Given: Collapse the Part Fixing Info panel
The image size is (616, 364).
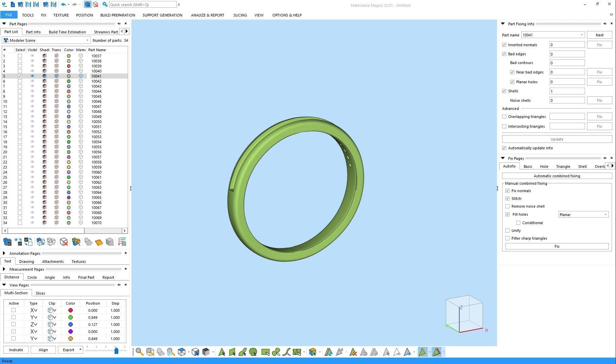Looking at the screenshot, I should click(503, 24).
